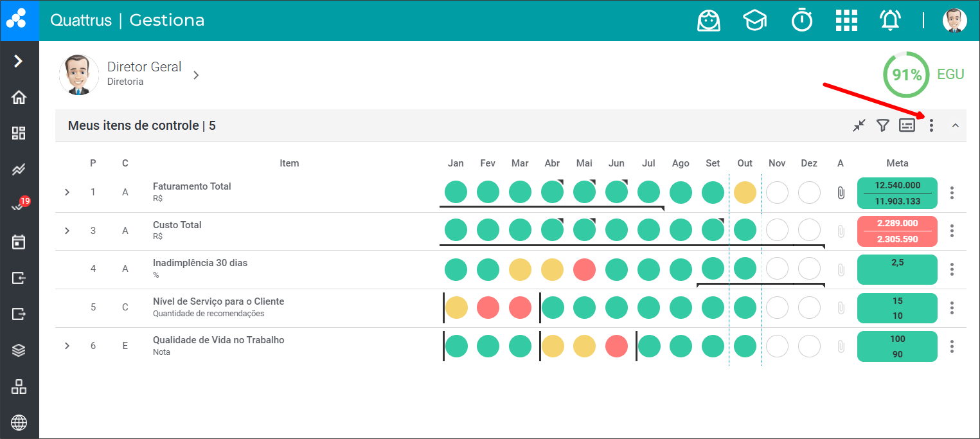Open the apps grid menu
The height and width of the screenshot is (439, 980).
[846, 21]
